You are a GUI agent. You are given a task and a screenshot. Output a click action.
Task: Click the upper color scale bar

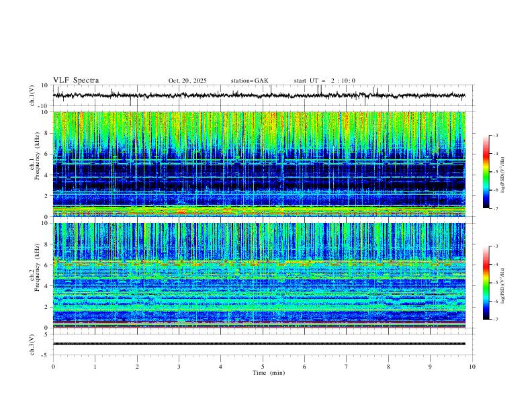pos(486,172)
